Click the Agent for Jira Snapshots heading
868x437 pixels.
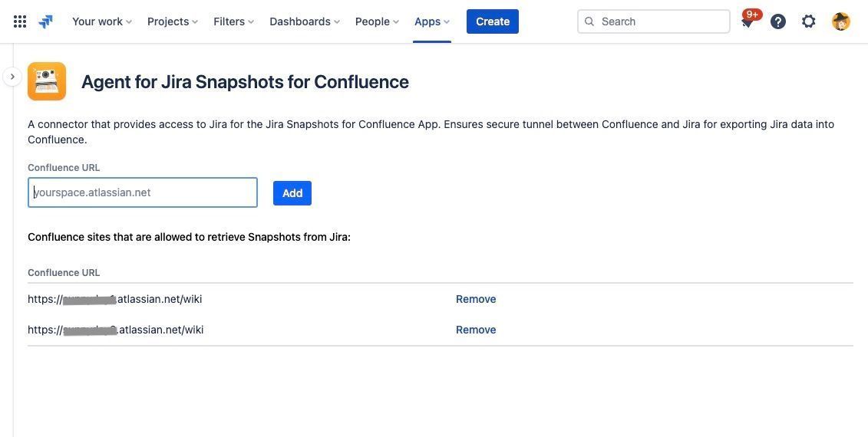point(245,82)
